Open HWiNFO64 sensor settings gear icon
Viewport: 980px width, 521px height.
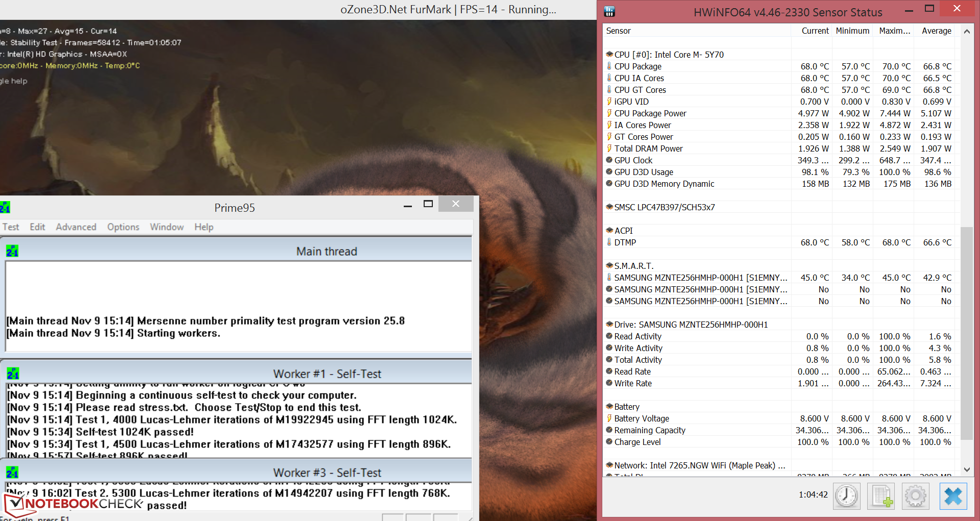(x=916, y=495)
